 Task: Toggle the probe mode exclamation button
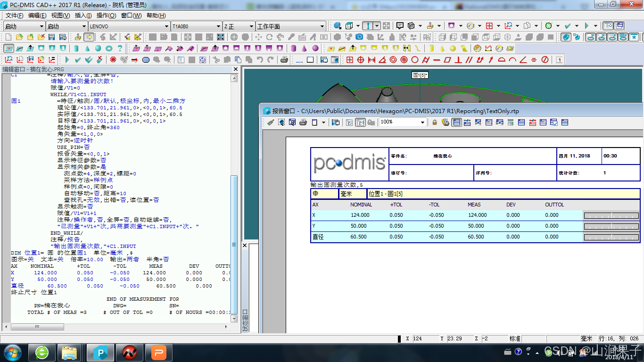(x=369, y=26)
